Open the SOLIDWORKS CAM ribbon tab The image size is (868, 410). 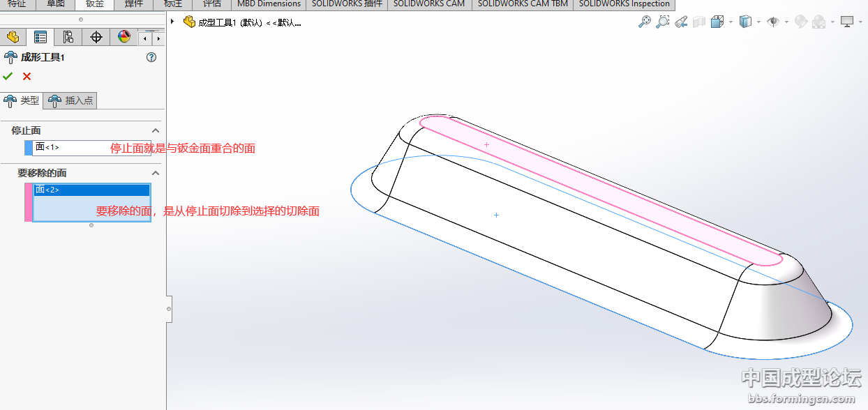click(x=428, y=4)
